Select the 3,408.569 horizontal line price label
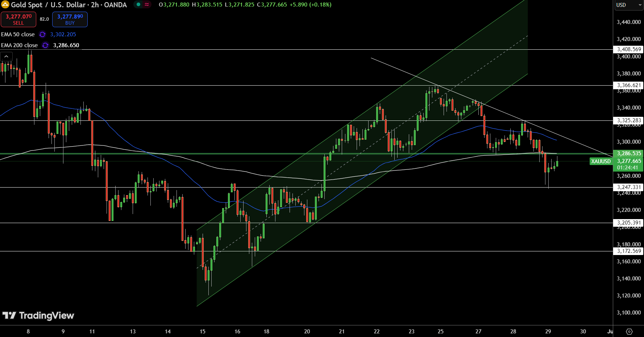The width and height of the screenshot is (644, 337). [629, 49]
